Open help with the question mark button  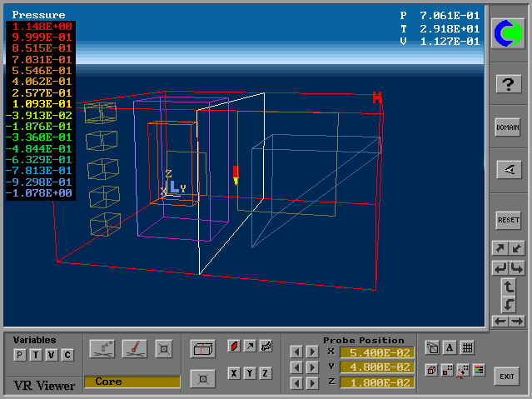[508, 83]
